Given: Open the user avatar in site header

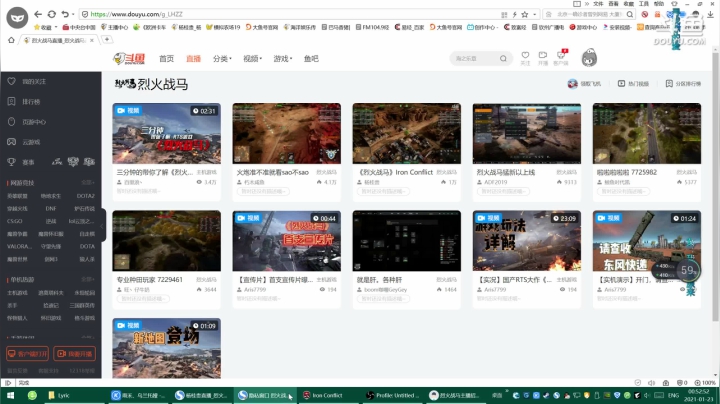Looking at the screenshot, I should pyautogui.click(x=589, y=58).
